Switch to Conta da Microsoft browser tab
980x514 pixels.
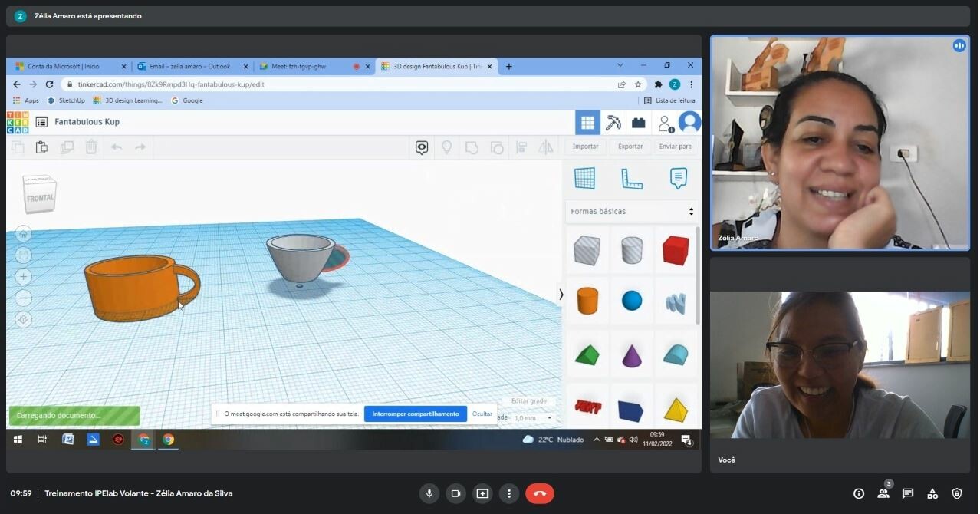[x=69, y=67]
